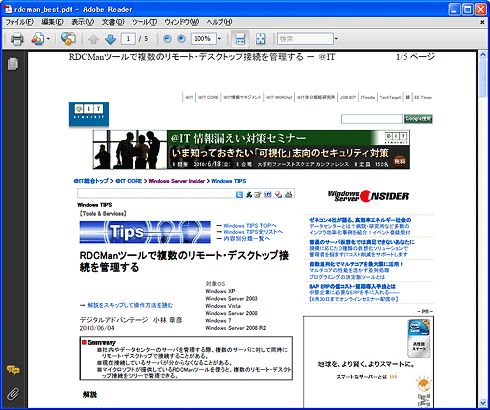Click the Windows TIPS breadcrumb link

tap(229, 181)
